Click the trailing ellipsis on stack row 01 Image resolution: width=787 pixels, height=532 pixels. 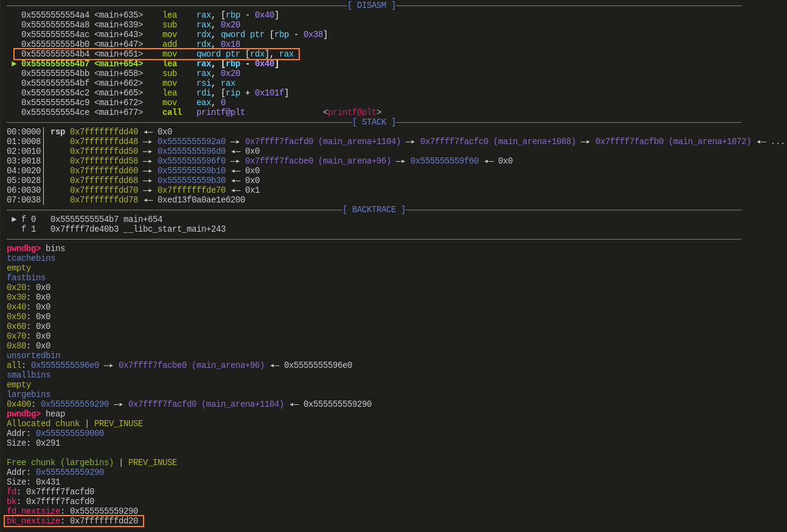coord(777,142)
